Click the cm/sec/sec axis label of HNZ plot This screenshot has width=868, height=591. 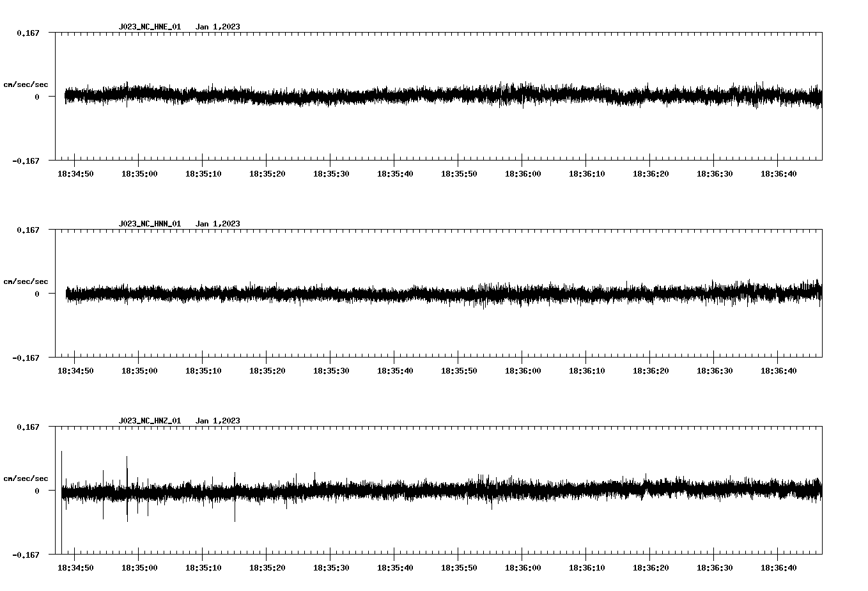point(26,477)
